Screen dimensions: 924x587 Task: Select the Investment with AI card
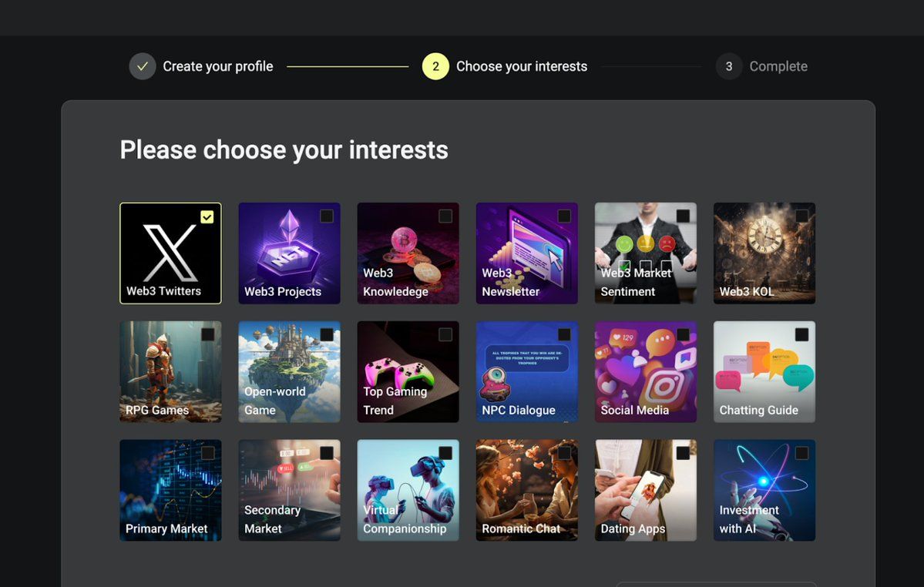[764, 491]
